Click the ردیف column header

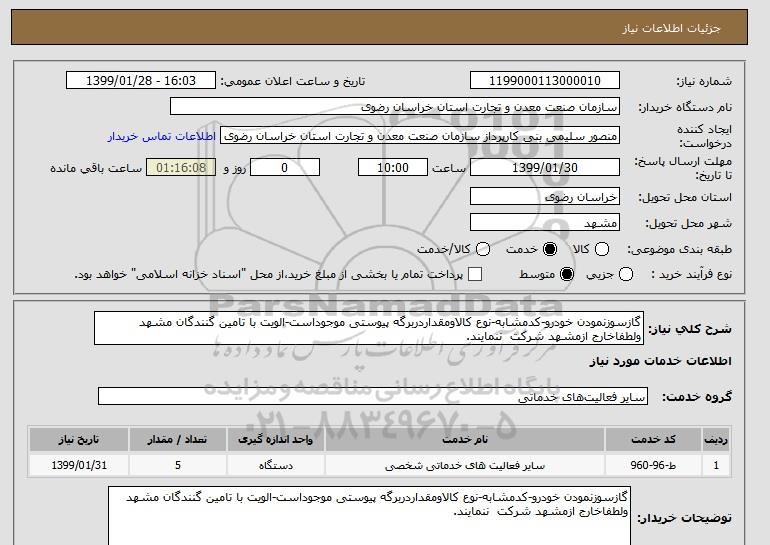pyautogui.click(x=716, y=439)
